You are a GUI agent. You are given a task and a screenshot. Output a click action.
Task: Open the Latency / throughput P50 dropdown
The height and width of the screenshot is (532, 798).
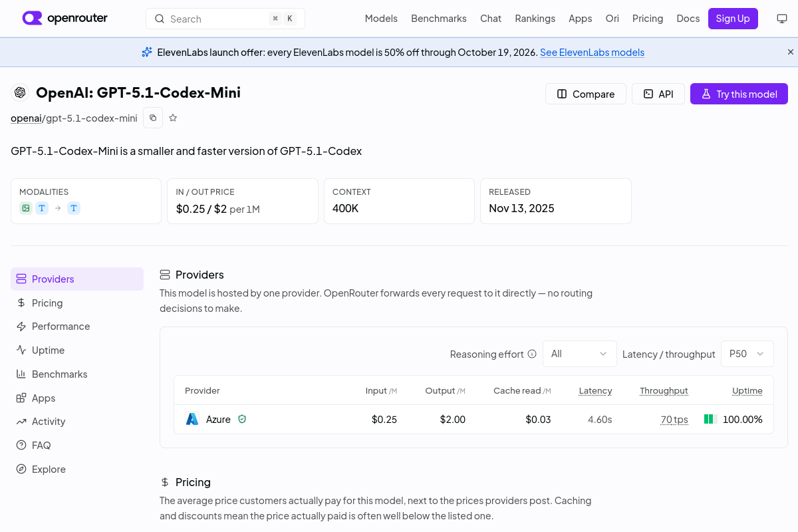747,354
